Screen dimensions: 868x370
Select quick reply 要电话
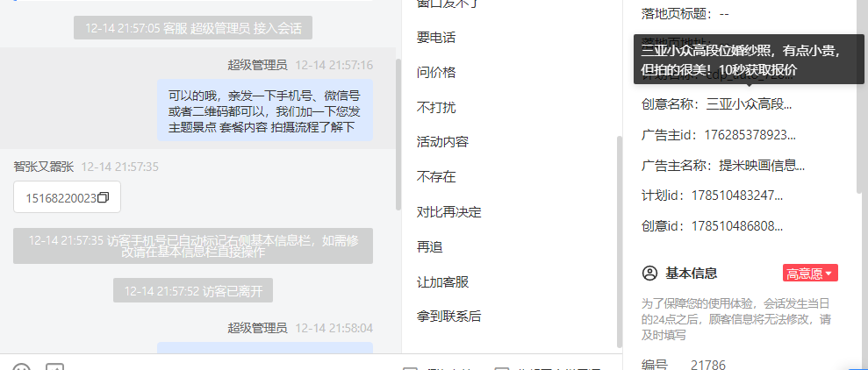click(435, 38)
